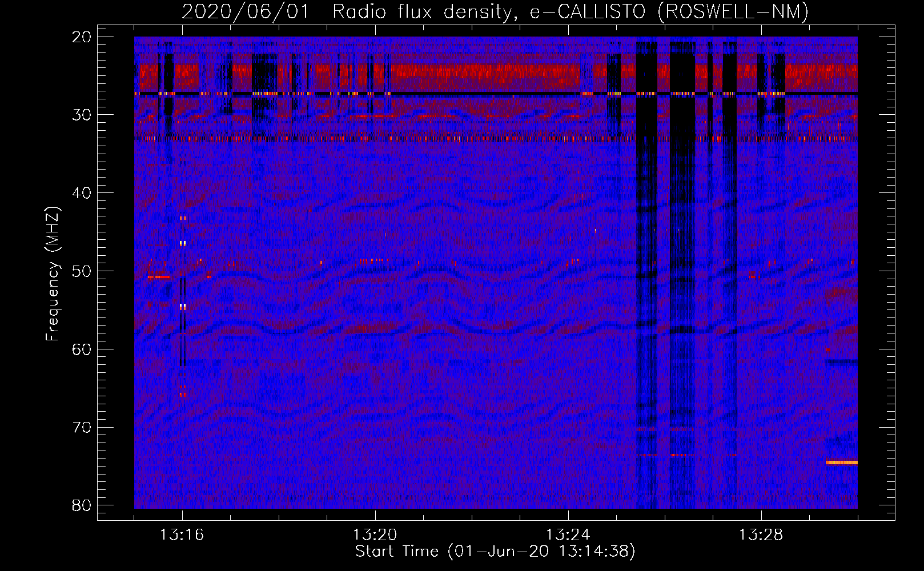
Task: Click the 13:16 time tick label
Action: point(182,535)
